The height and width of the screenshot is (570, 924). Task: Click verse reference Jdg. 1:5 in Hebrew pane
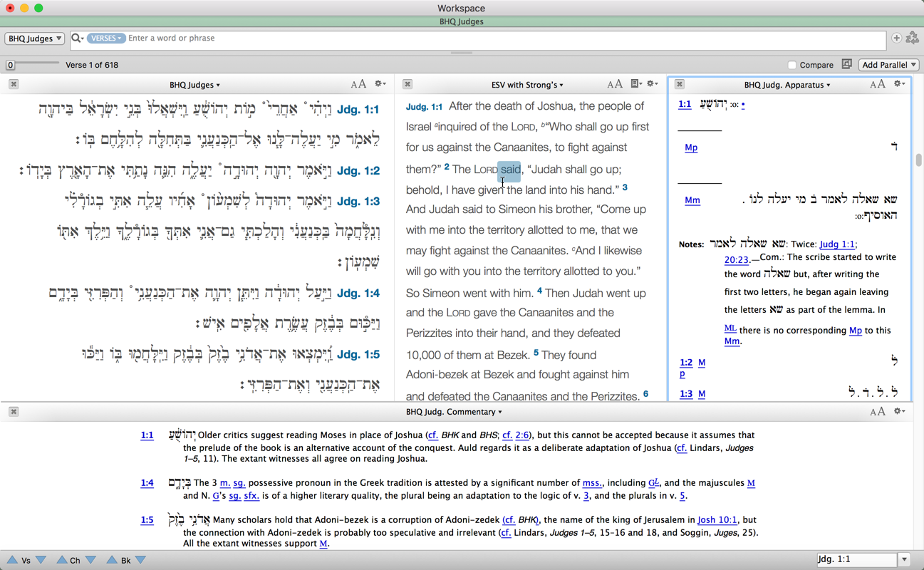tap(358, 355)
